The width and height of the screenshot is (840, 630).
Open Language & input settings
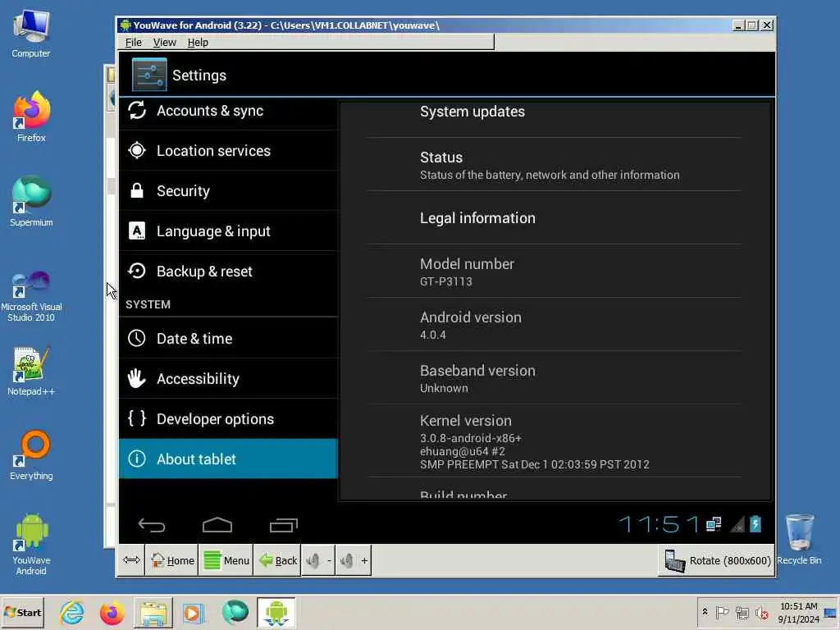pyautogui.click(x=229, y=231)
